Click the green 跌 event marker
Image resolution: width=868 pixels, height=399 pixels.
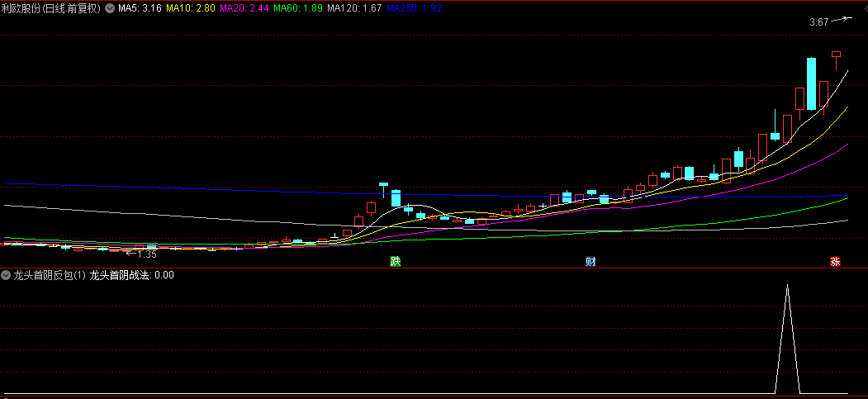[x=395, y=262]
